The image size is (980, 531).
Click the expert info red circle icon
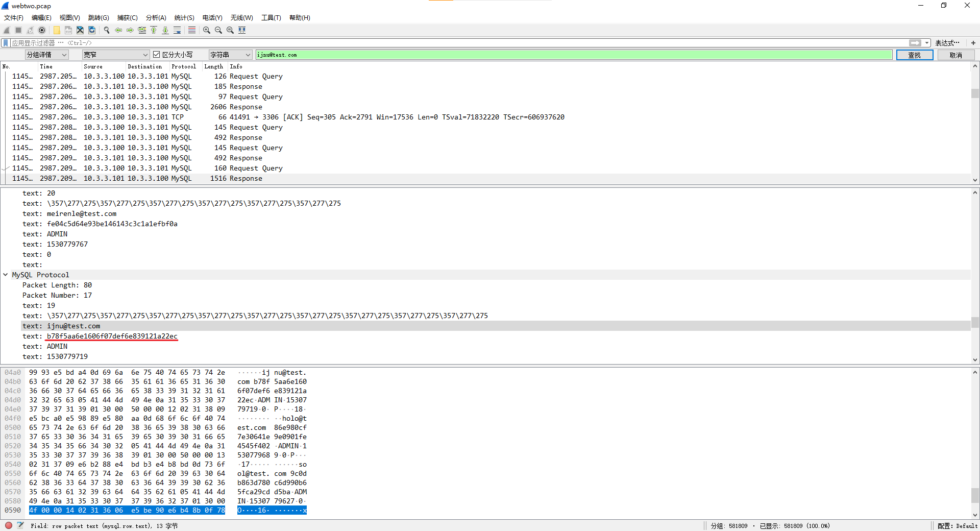(x=9, y=525)
